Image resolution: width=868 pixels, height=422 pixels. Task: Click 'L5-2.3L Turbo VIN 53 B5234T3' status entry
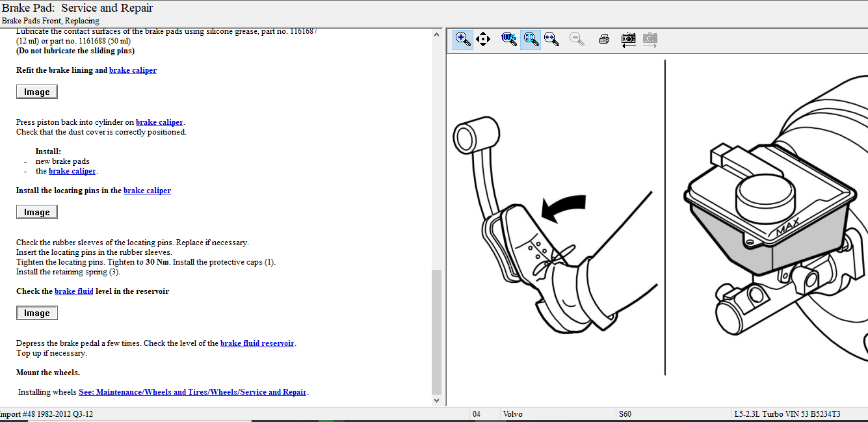tap(787, 414)
